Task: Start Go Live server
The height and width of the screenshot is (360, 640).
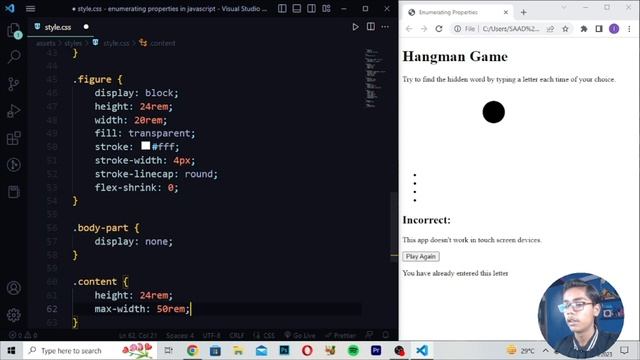Action: 300,336
